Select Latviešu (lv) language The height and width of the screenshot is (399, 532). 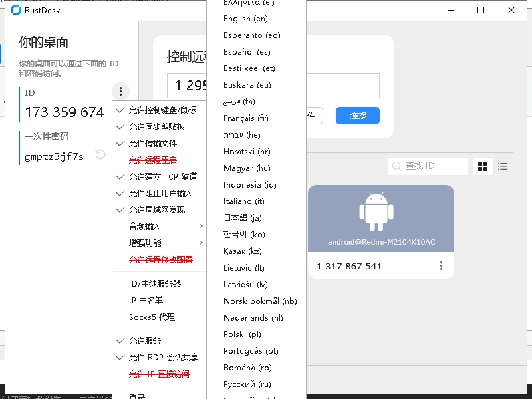(x=257, y=285)
